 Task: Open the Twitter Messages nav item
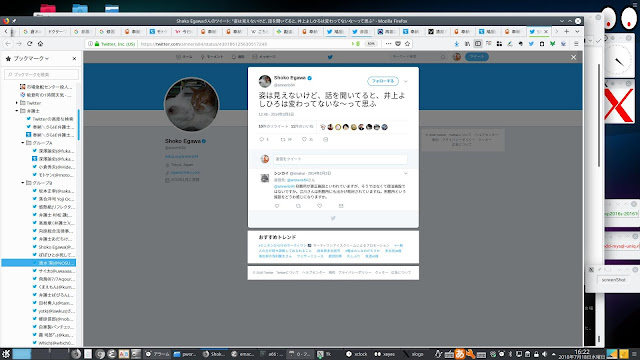[264, 57]
